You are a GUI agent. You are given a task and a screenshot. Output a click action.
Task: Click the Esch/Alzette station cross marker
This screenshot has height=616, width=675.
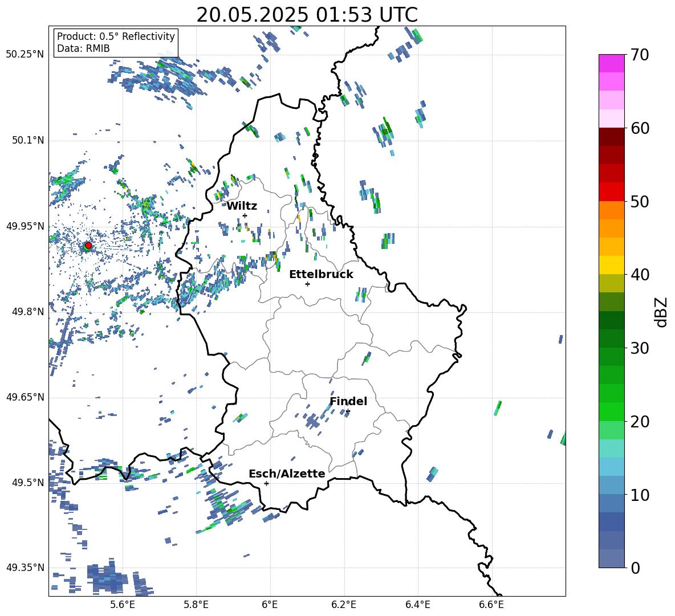click(x=266, y=483)
